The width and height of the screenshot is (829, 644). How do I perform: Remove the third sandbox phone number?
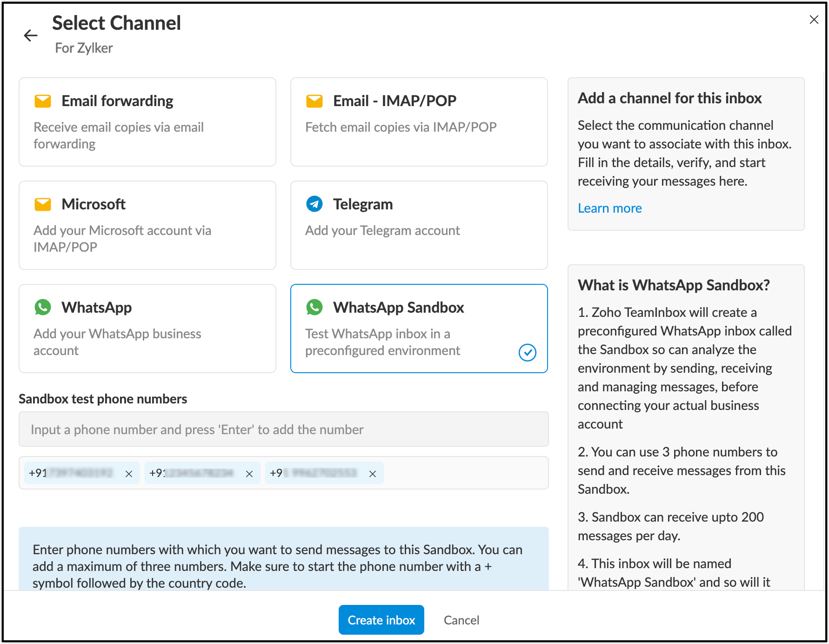[x=373, y=474]
